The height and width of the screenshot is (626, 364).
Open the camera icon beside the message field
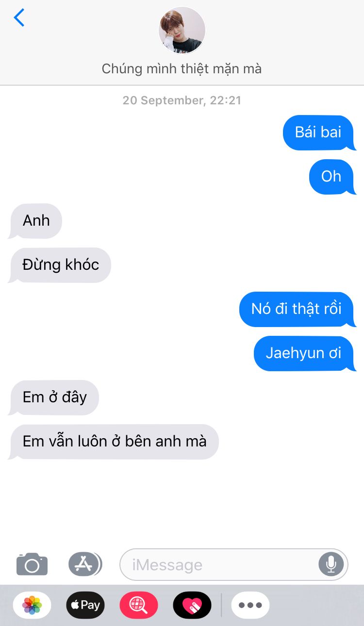click(x=32, y=564)
